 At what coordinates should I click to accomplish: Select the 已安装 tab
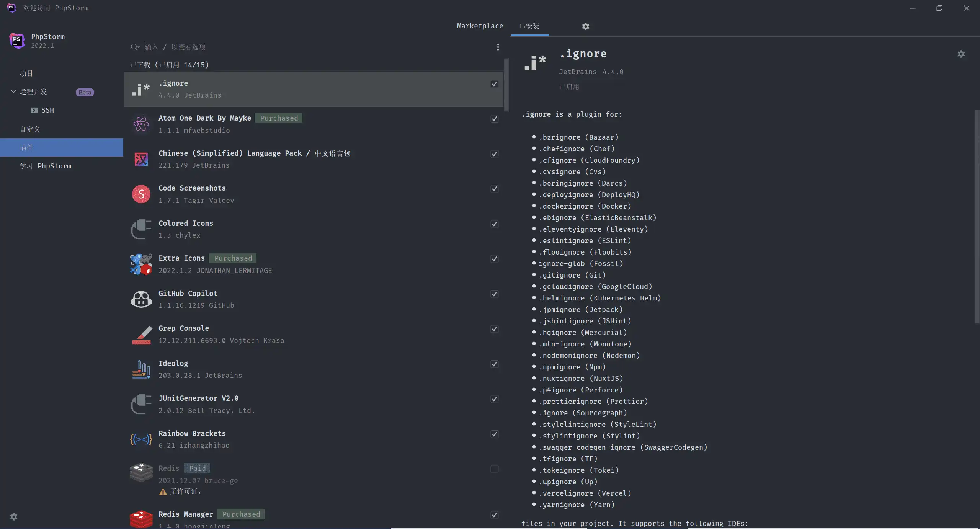[529, 26]
